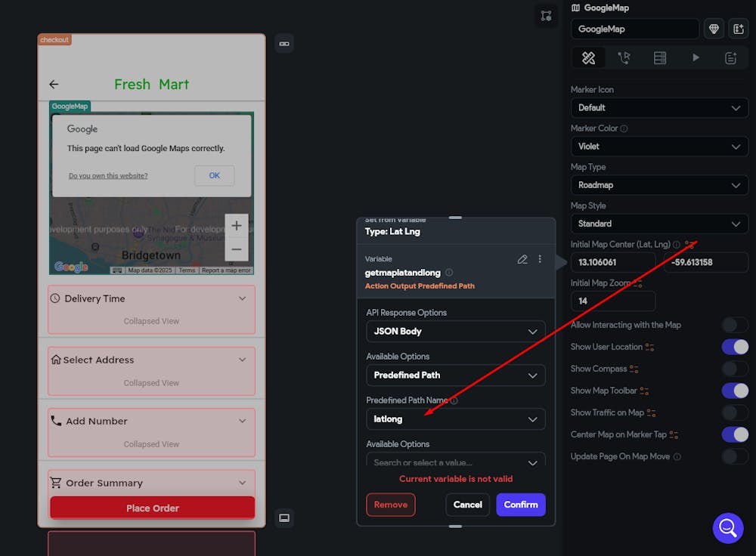Open the Marker Icon Default dropdown
This screenshot has width=756, height=556.
coord(659,108)
